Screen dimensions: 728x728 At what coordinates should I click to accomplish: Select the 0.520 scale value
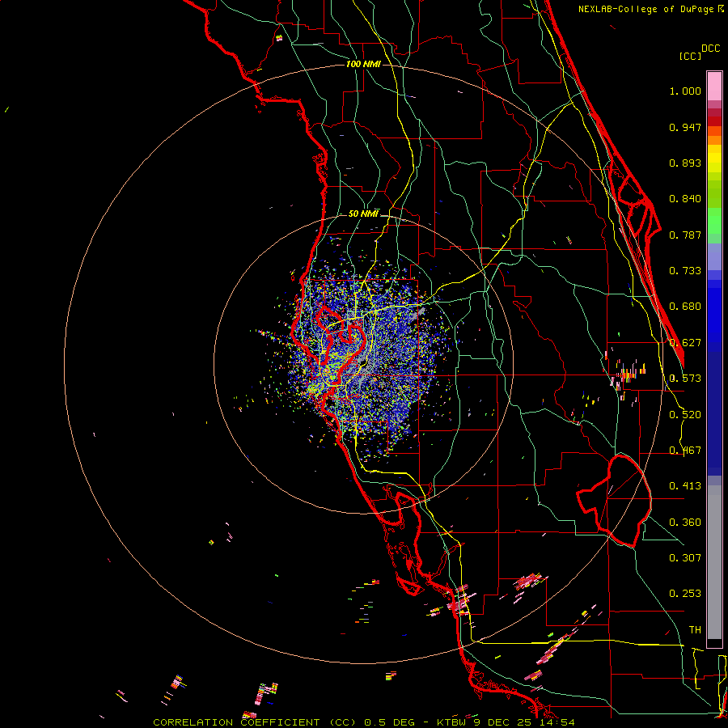[685, 415]
